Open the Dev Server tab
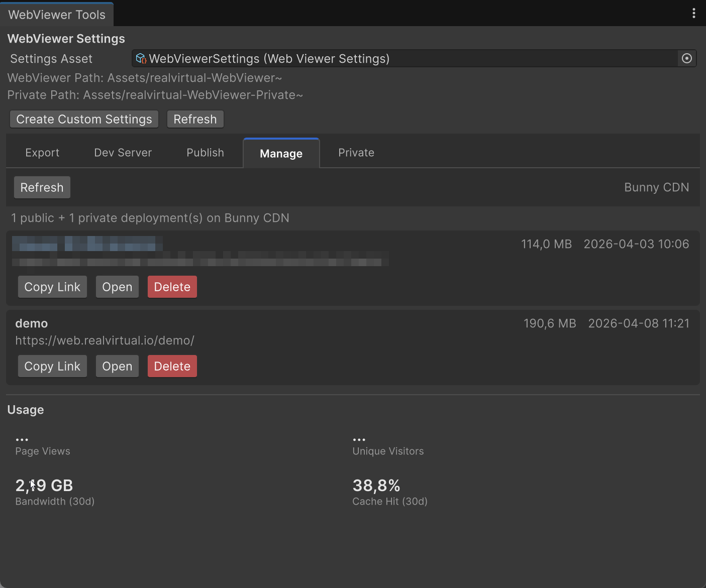Viewport: 706px width, 588px height. [x=123, y=153]
